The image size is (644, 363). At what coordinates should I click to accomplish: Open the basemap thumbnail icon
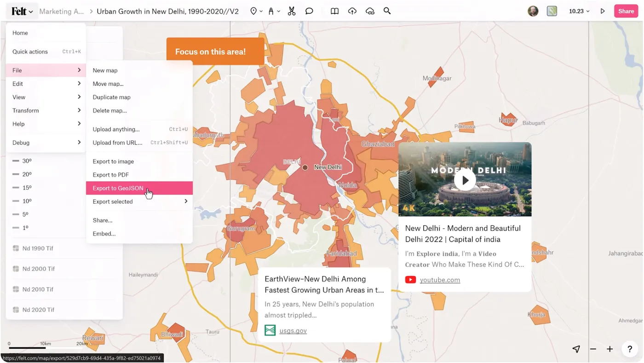point(552,11)
